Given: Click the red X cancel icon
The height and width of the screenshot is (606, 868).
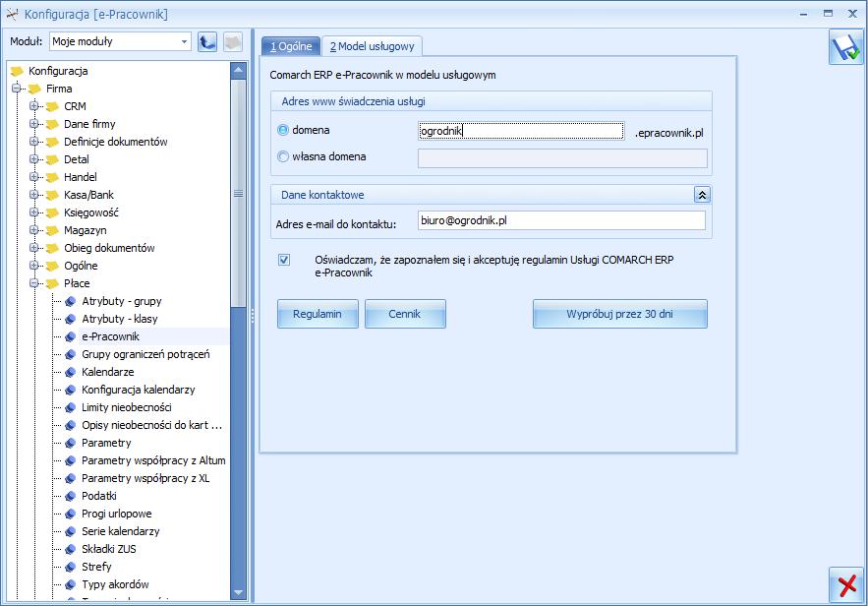Looking at the screenshot, I should click(846, 585).
